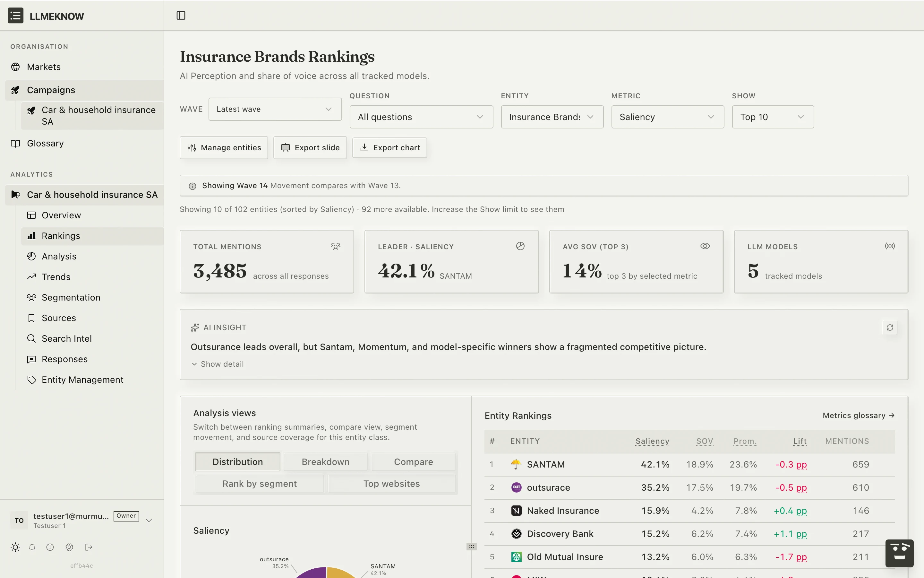Open Car & household insurance SA campaign
The image size is (924, 578).
pyautogui.click(x=92, y=116)
